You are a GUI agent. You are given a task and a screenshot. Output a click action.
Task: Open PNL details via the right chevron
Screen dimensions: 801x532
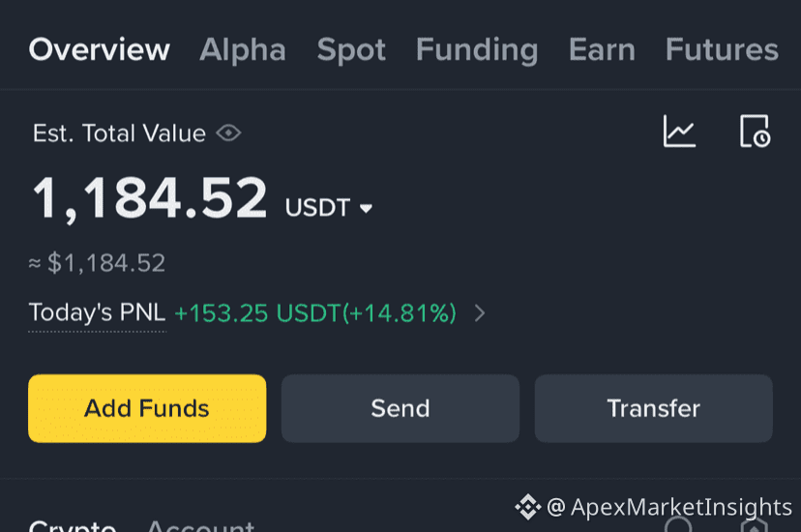[x=479, y=313]
